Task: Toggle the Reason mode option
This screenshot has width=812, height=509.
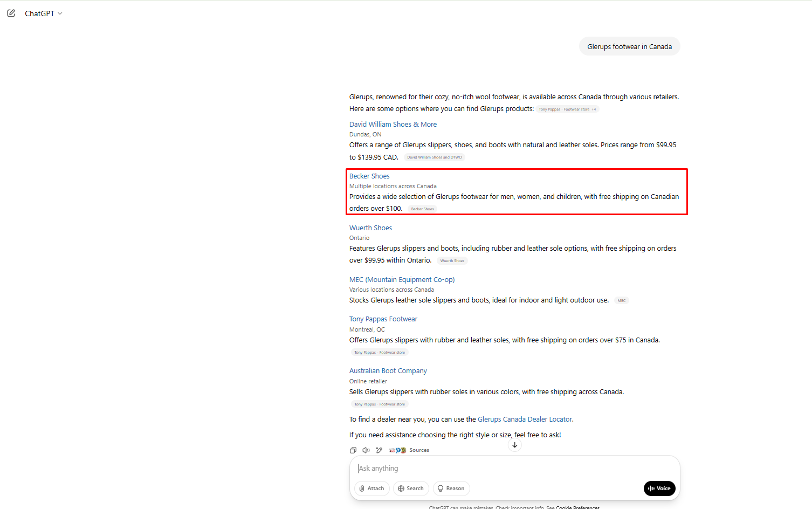Action: (451, 489)
